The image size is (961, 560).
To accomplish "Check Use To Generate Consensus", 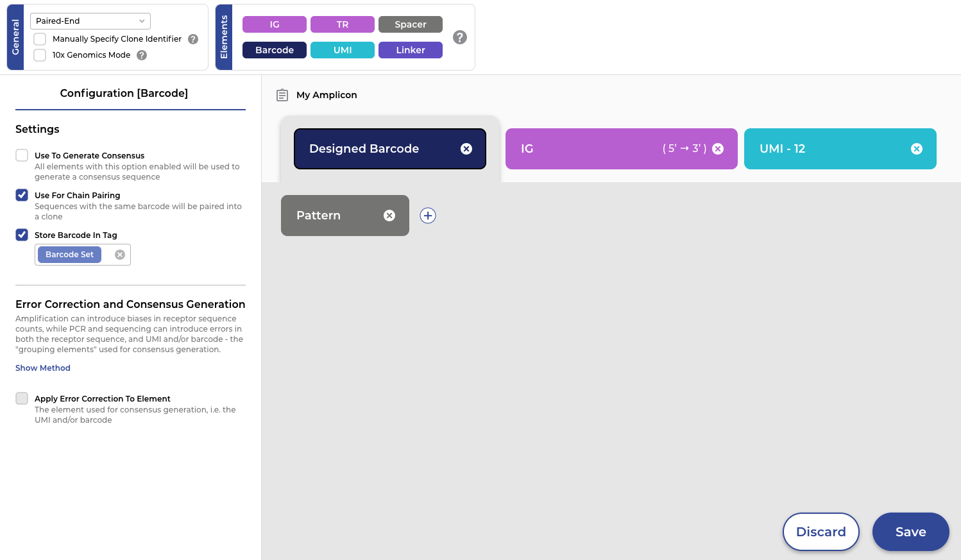I will click(x=22, y=155).
